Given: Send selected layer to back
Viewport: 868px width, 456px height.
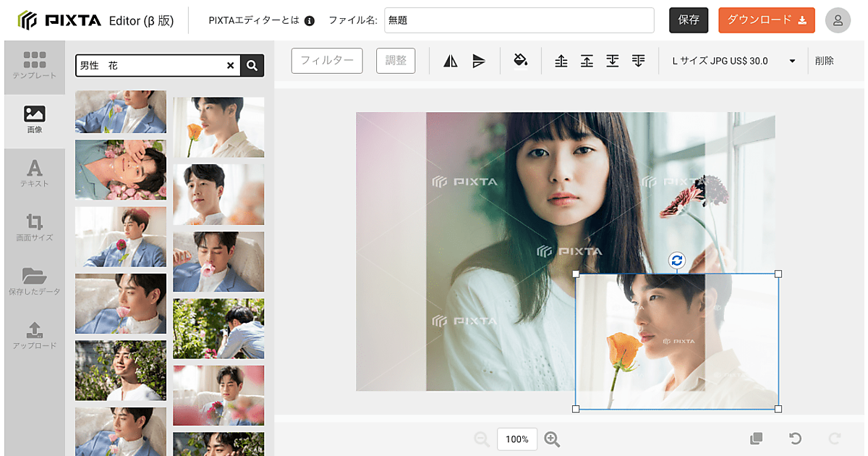Looking at the screenshot, I should coord(638,61).
